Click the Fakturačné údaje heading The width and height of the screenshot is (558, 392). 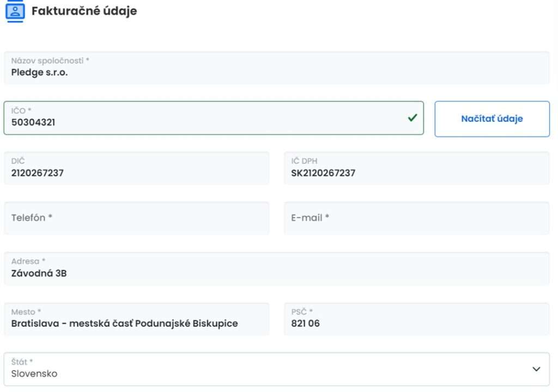(84, 11)
